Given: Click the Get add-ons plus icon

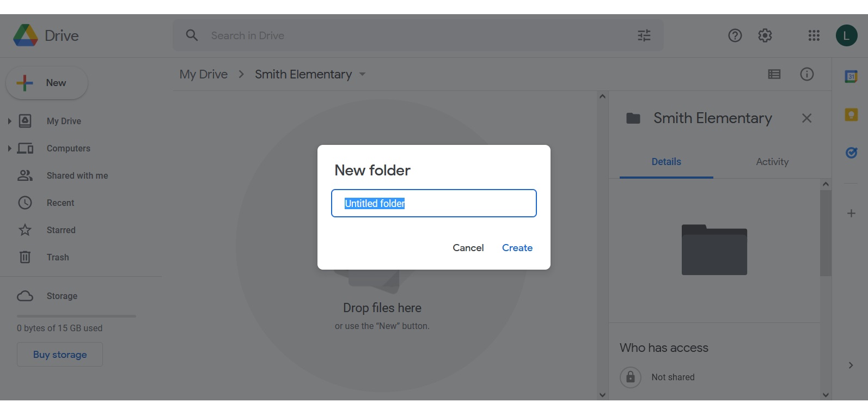Looking at the screenshot, I should (x=851, y=214).
